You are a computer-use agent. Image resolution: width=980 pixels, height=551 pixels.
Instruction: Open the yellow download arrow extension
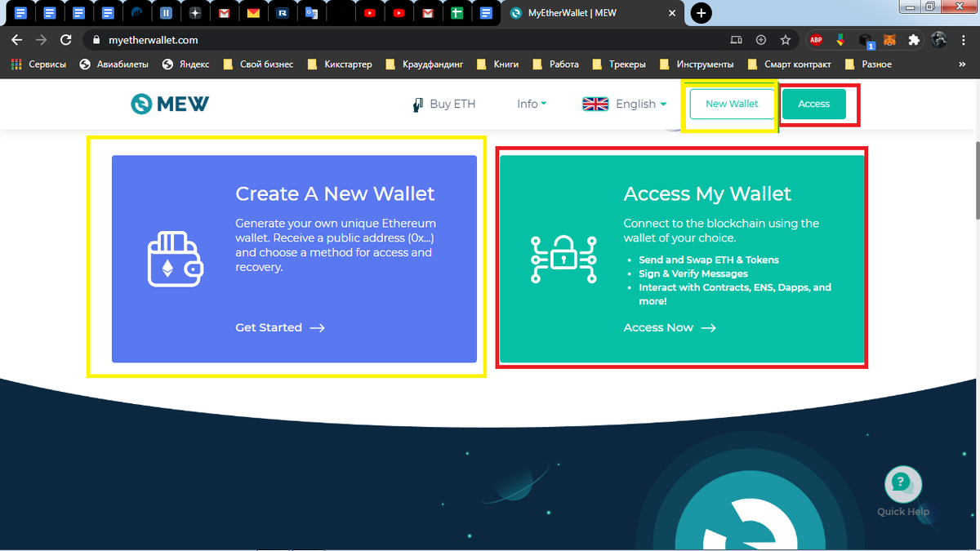(x=840, y=39)
